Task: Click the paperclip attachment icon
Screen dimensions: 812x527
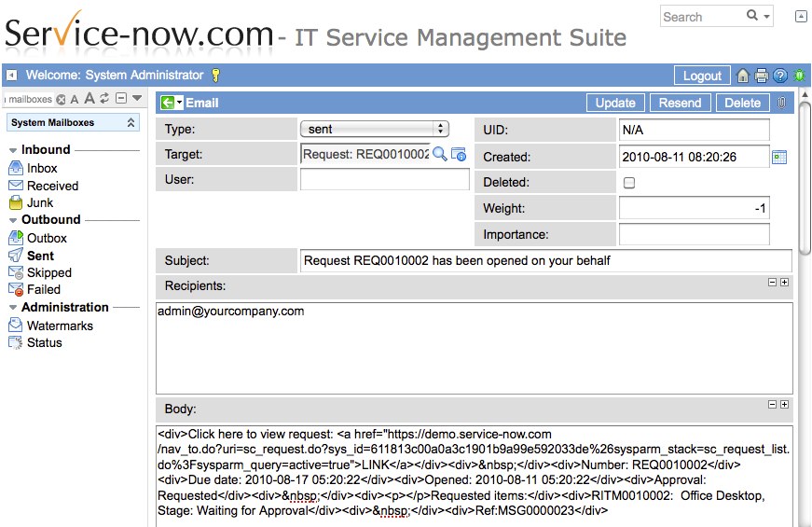Action: click(x=781, y=103)
